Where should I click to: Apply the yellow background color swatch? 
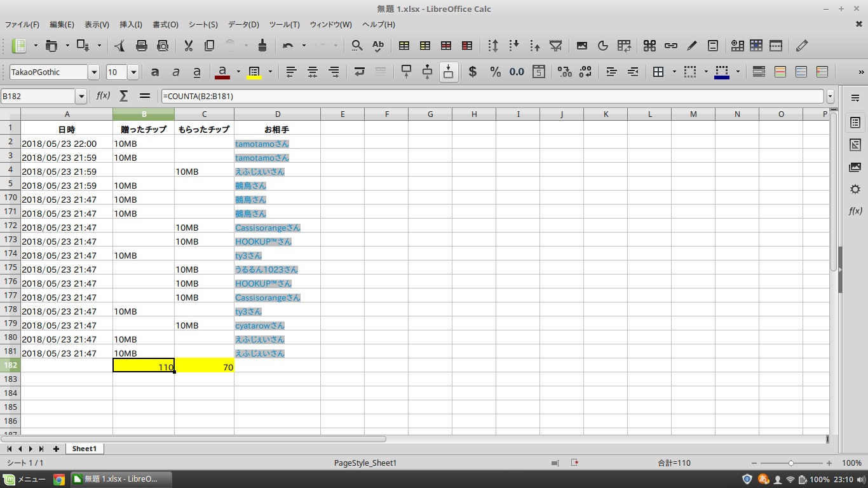coord(254,72)
